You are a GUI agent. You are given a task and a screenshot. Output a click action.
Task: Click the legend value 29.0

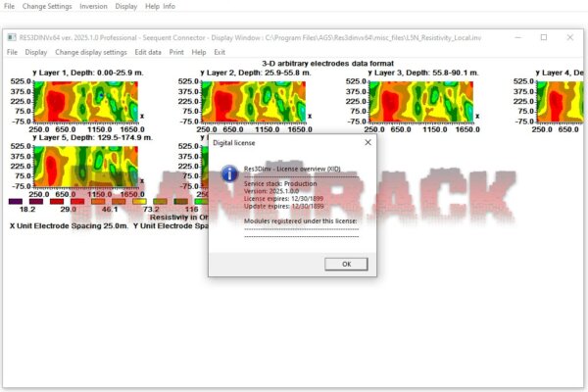tap(69, 210)
